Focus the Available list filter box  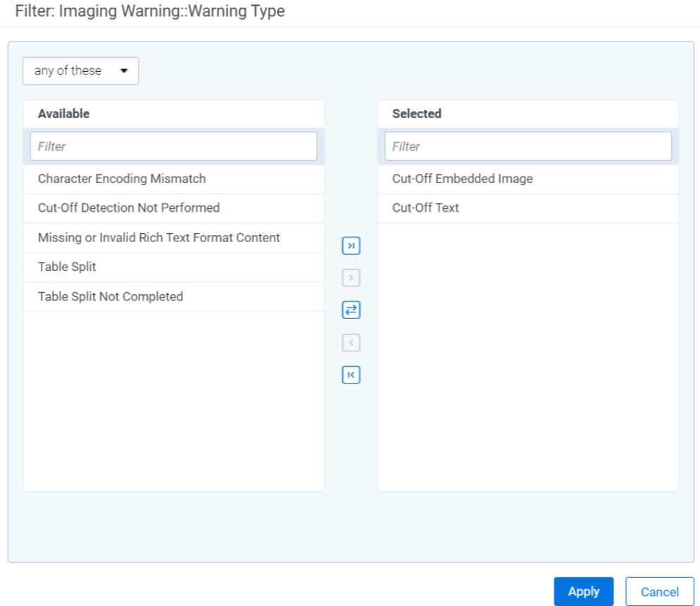point(174,146)
